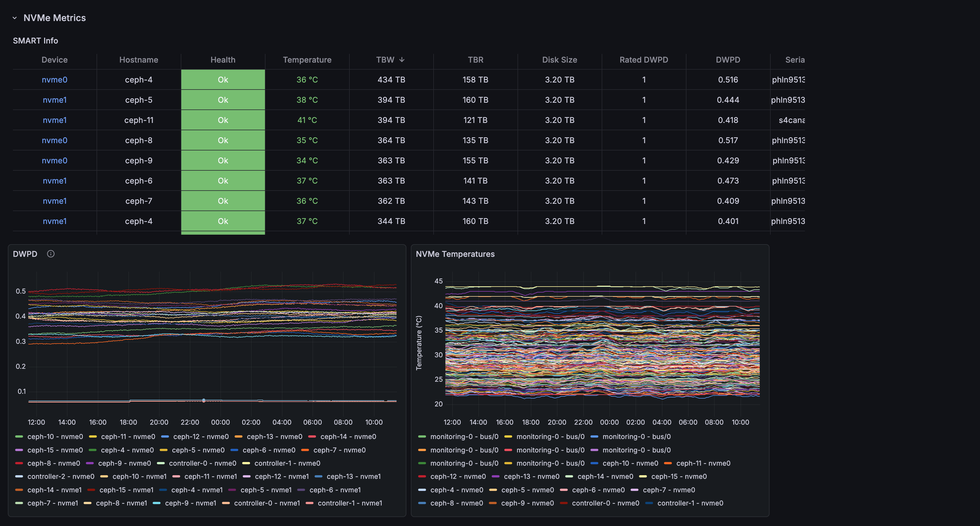980x526 pixels.
Task: Open nvme0 link in ceph-4 row
Action: 54,79
